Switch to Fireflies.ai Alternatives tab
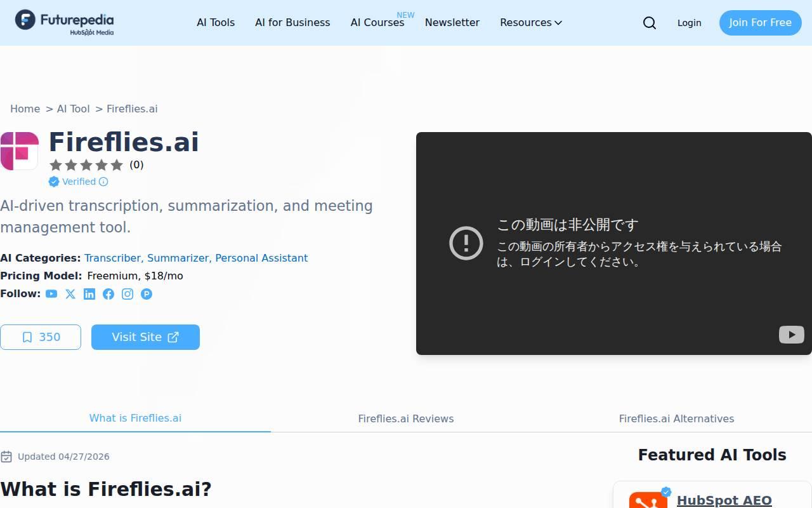The image size is (812, 508). click(x=676, y=418)
